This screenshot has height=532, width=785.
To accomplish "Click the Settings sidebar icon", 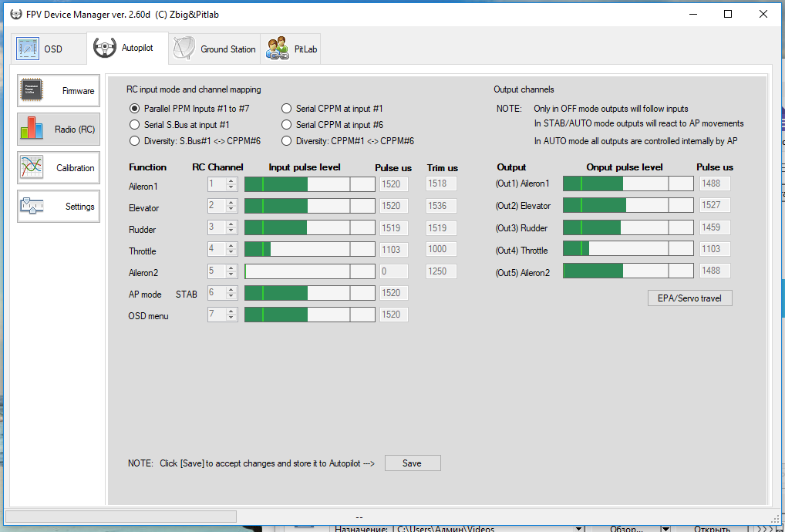I will click(x=32, y=206).
